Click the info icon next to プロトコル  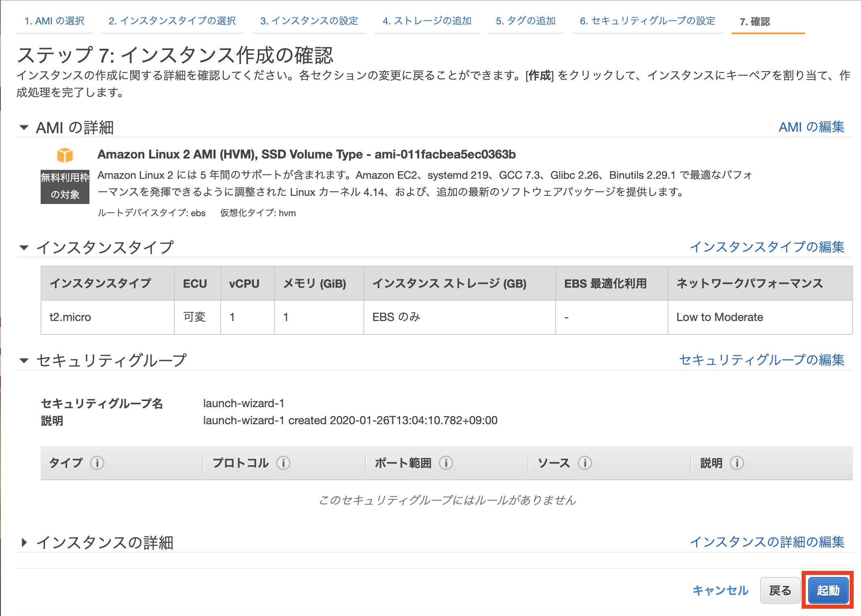click(x=283, y=463)
